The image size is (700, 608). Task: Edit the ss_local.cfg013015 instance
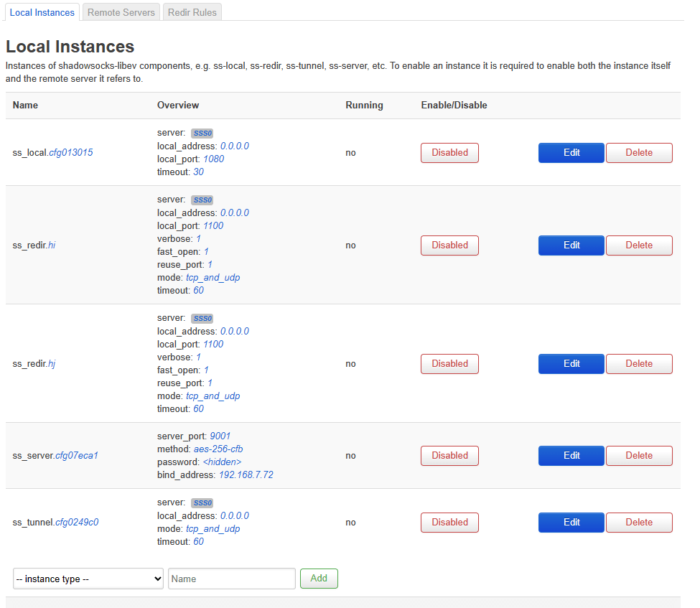pyautogui.click(x=571, y=153)
